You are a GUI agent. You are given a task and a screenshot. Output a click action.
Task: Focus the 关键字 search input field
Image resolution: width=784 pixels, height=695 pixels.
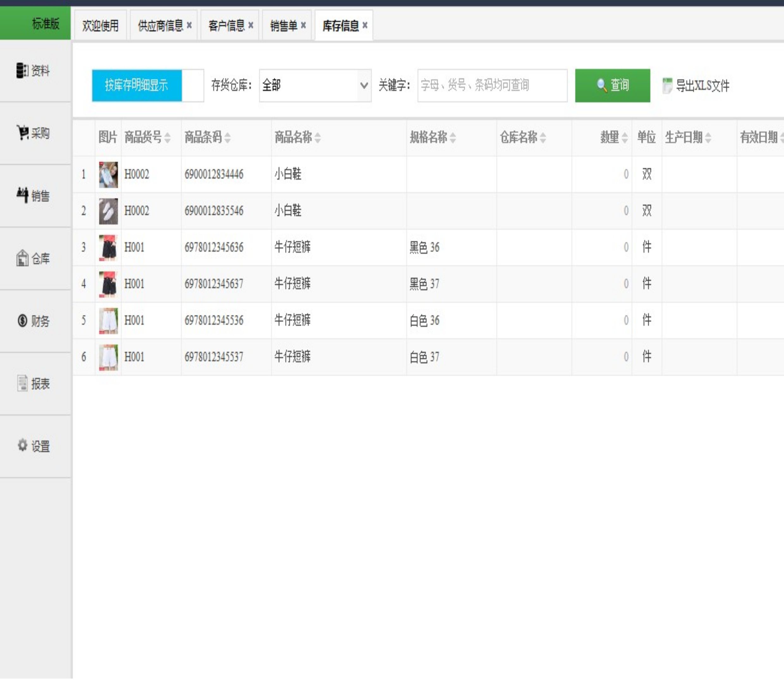[493, 86]
